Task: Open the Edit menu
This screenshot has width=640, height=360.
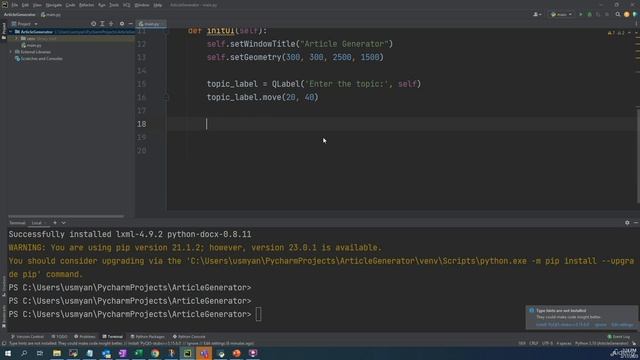Action: tap(25, 5)
